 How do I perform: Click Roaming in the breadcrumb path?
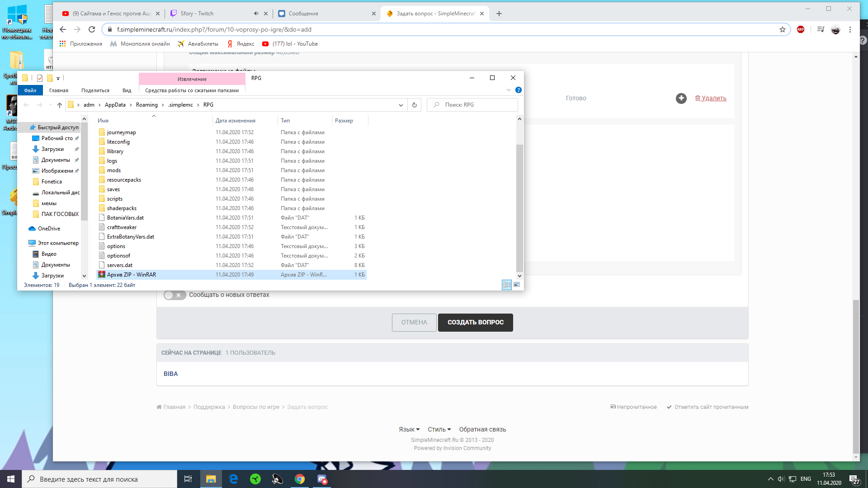(146, 105)
